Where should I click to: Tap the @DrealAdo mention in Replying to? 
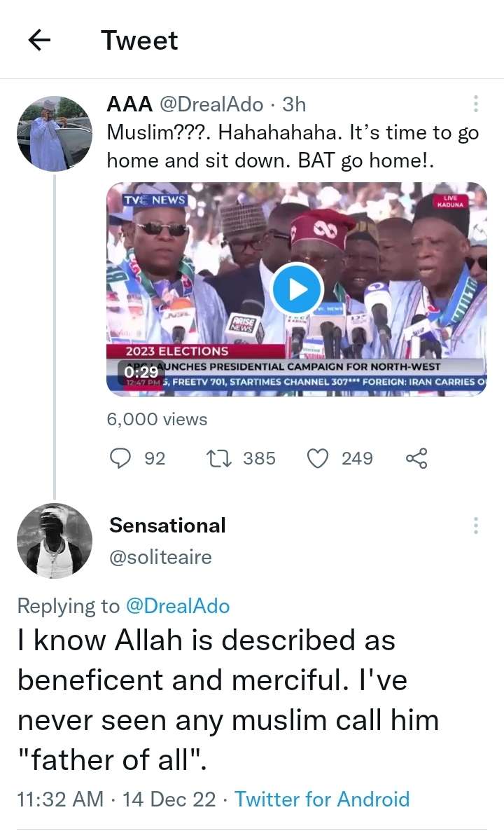[x=177, y=606]
